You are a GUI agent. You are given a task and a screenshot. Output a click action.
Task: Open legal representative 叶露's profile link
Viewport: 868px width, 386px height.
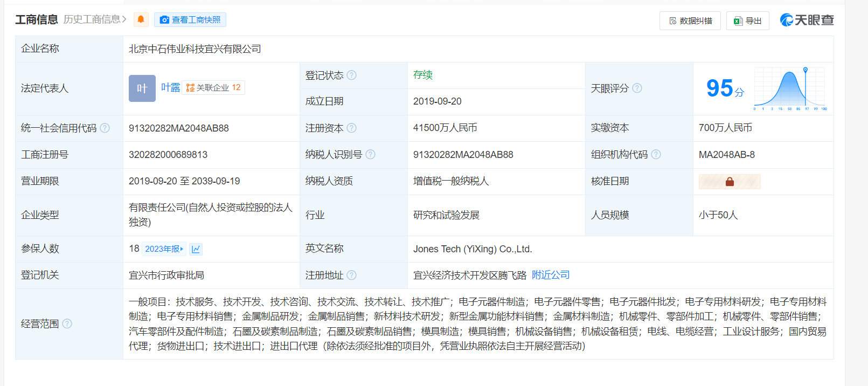[x=171, y=87]
